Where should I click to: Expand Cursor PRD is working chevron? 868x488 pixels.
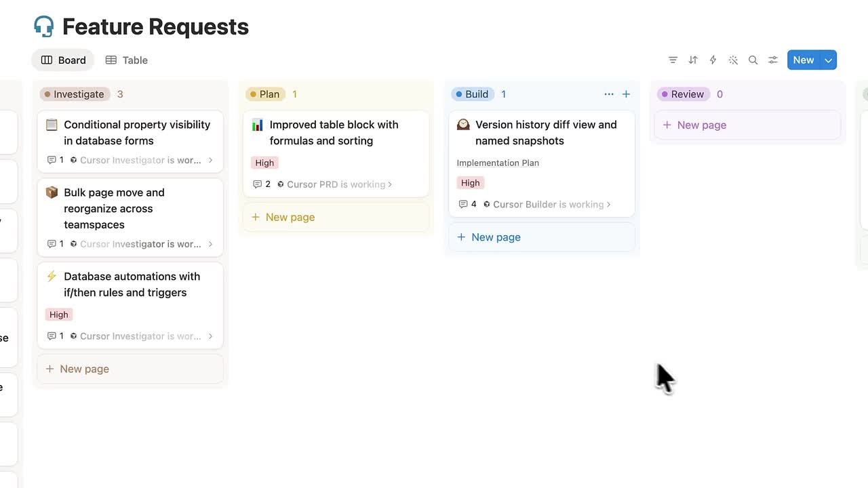coord(390,184)
